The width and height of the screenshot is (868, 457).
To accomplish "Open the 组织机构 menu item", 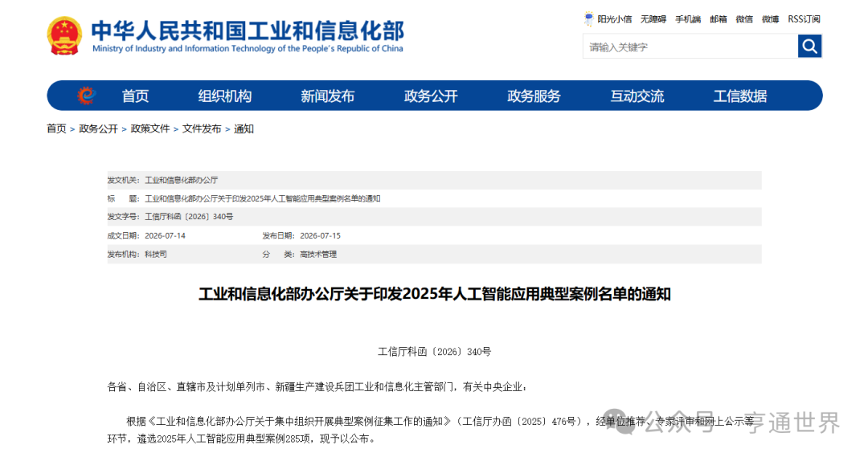I will coord(225,96).
